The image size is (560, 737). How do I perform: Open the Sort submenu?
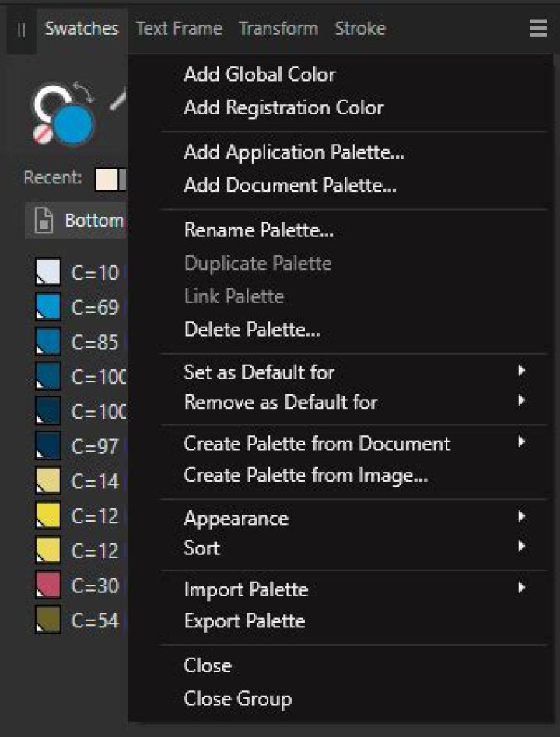(355, 548)
